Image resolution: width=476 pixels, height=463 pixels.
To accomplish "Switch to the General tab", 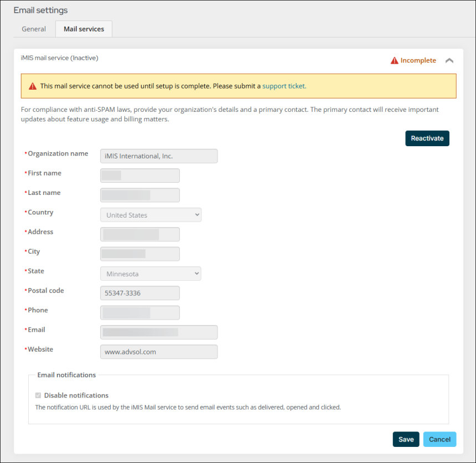I will tap(33, 29).
